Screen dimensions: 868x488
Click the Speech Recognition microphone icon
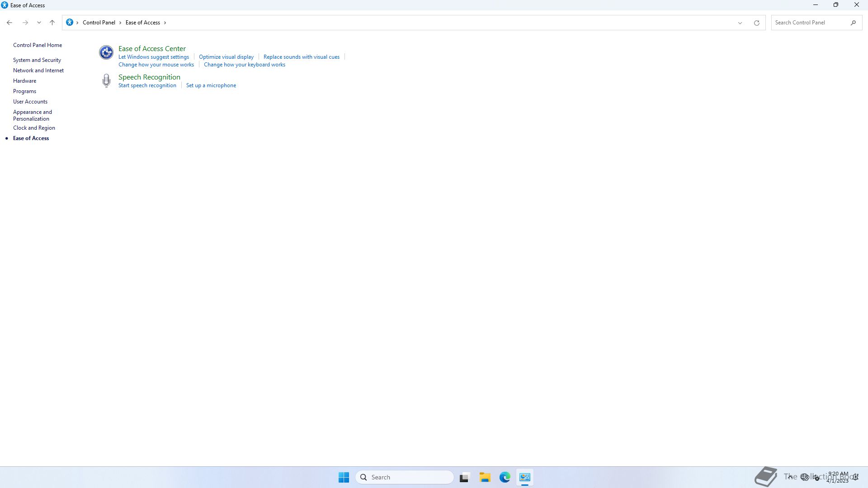106,80
